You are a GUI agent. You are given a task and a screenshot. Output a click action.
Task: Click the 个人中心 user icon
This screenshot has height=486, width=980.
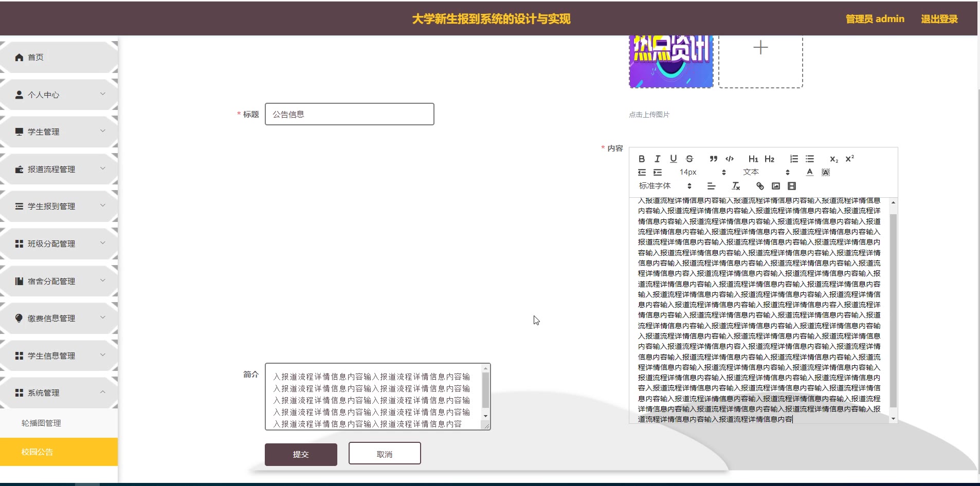pos(19,95)
